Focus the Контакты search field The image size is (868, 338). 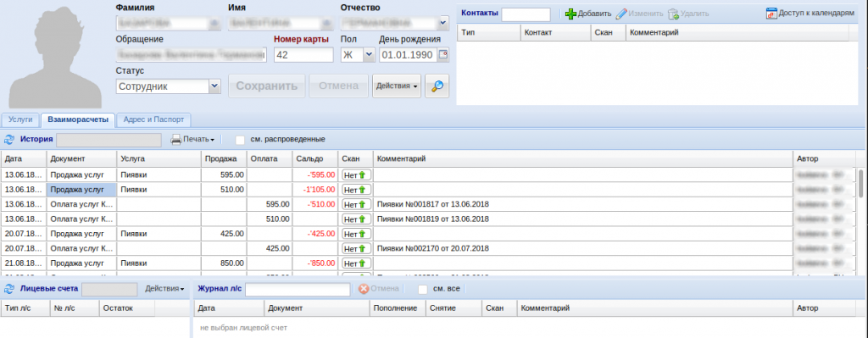point(526,14)
